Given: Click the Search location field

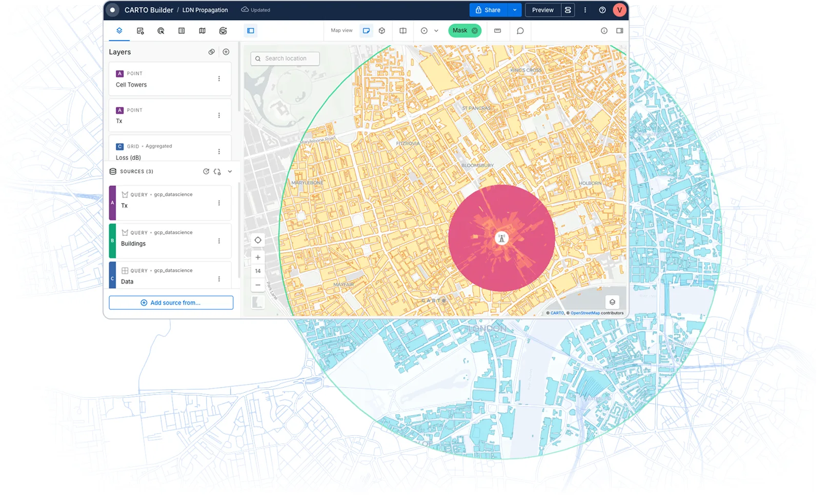Looking at the screenshot, I should 285,58.
